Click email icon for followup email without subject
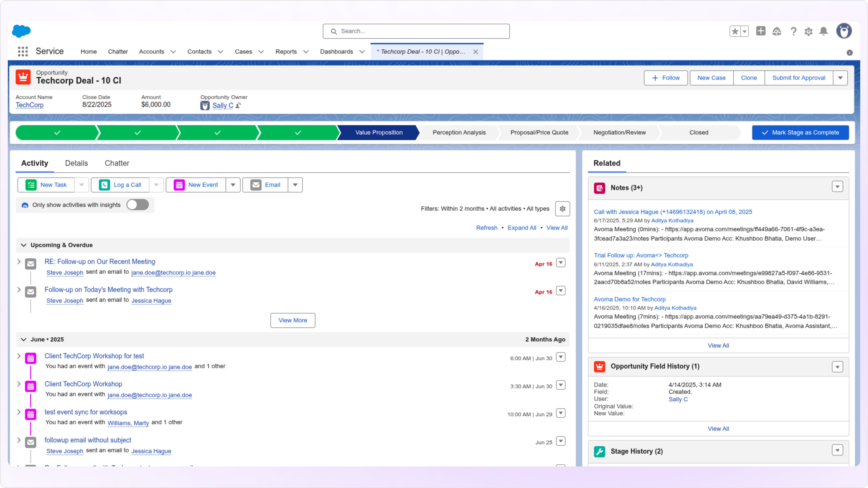Viewport: 868px width, 488px height. [x=31, y=443]
